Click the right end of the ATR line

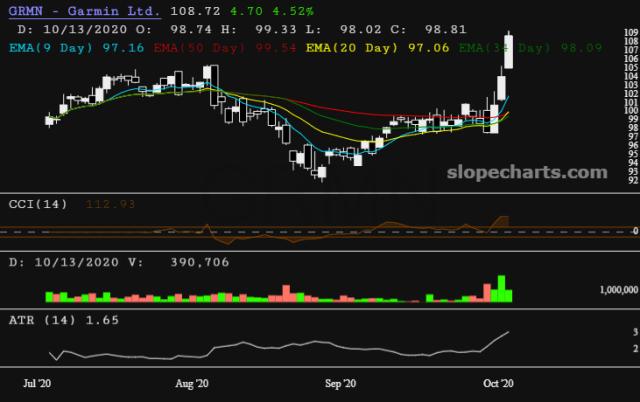[509, 331]
